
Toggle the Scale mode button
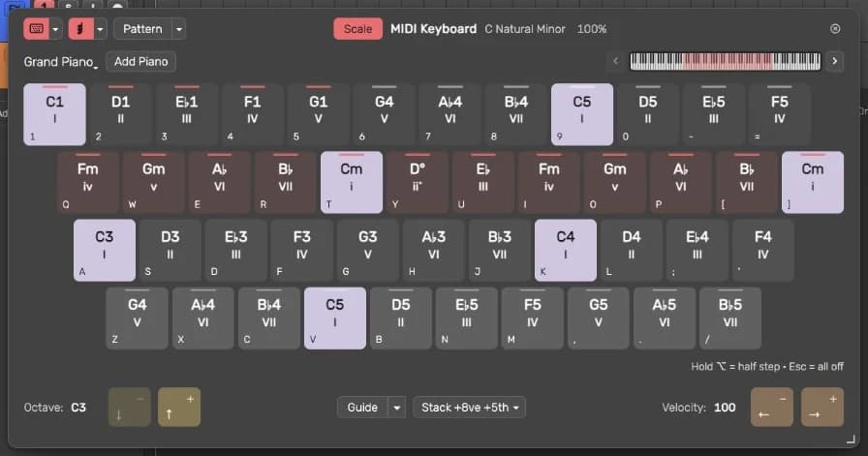pyautogui.click(x=357, y=29)
